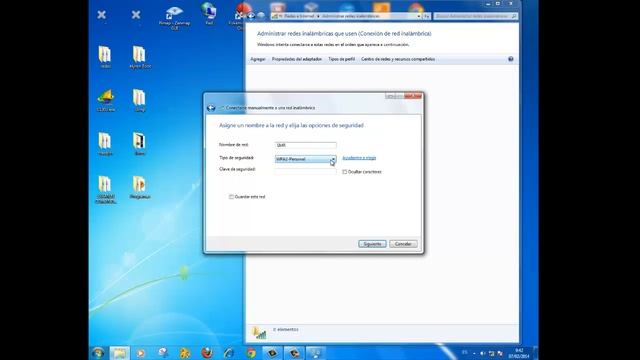Expand the address bar history dropdown arrow
Viewport: 640px width, 360px height.
point(419,16)
